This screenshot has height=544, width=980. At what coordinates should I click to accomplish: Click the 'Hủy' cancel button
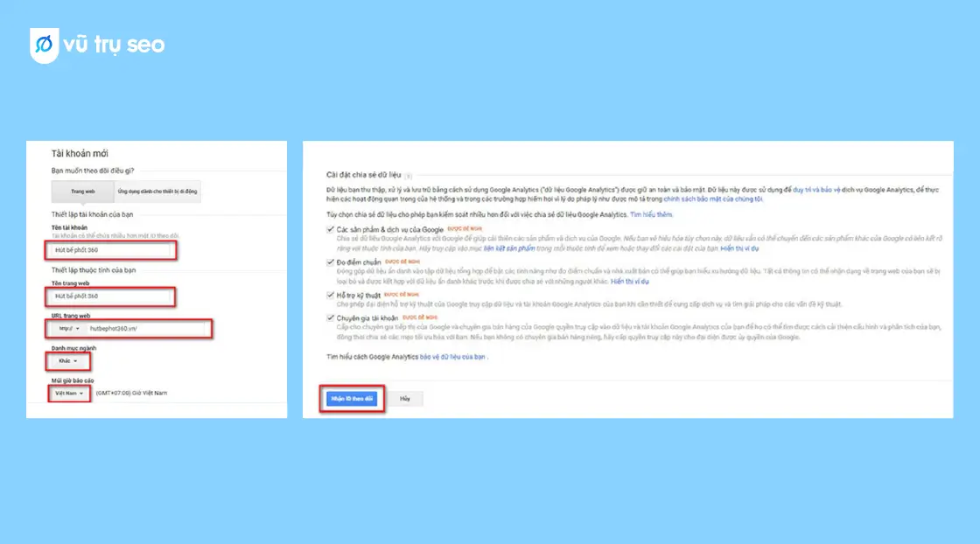[x=405, y=399]
